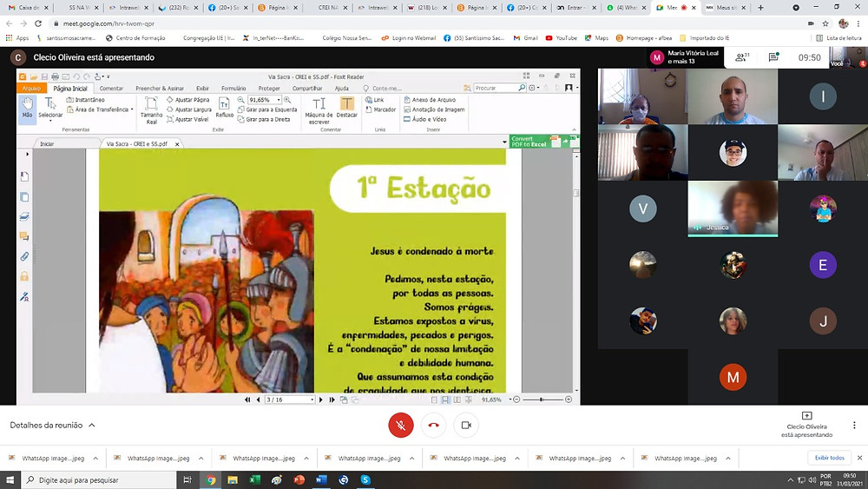The image size is (868, 489).
Task: Click Tamanho Real view button
Action: point(151,109)
